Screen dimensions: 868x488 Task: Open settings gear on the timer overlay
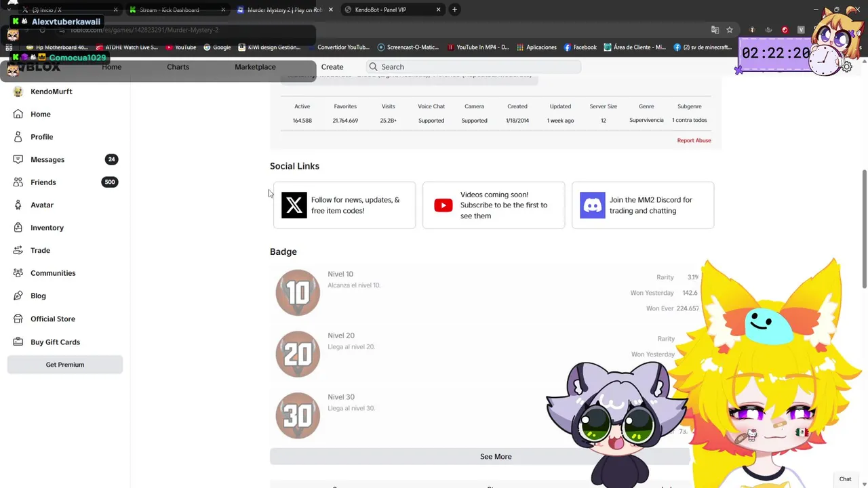[x=847, y=67]
